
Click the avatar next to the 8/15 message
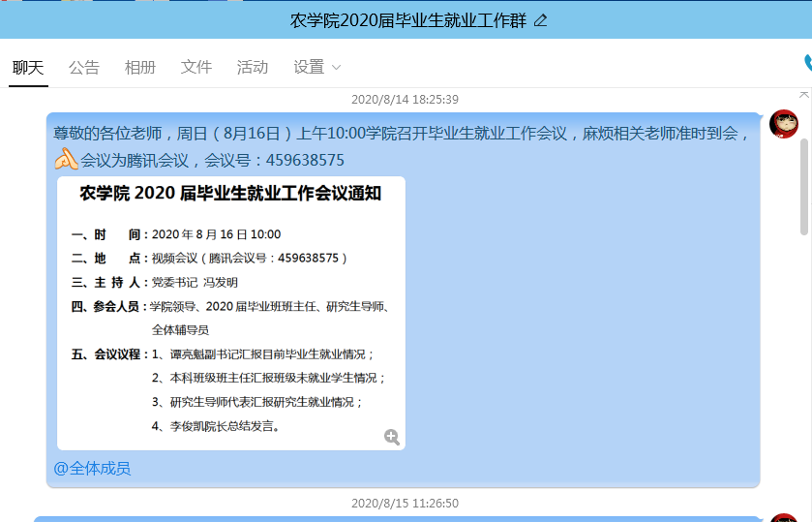pos(783,518)
